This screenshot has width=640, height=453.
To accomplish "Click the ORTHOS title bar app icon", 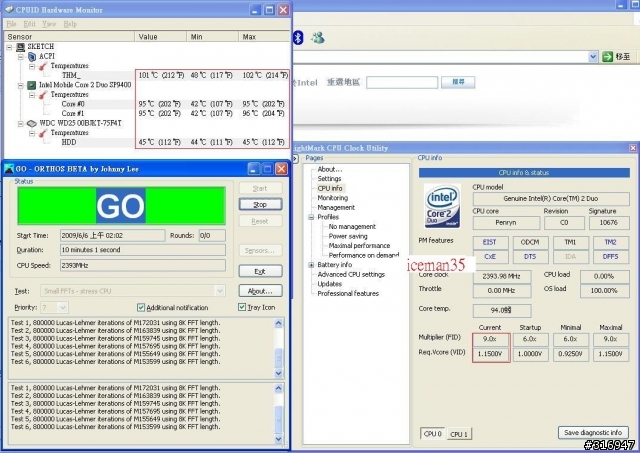I will [9, 169].
